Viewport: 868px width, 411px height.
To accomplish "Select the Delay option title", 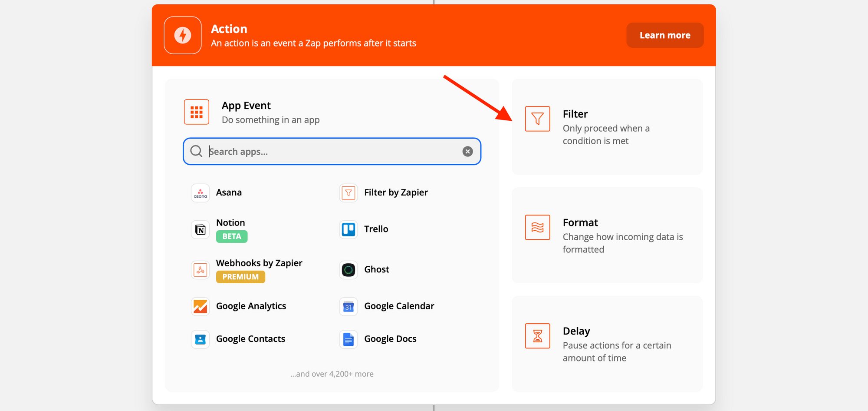I will (576, 331).
